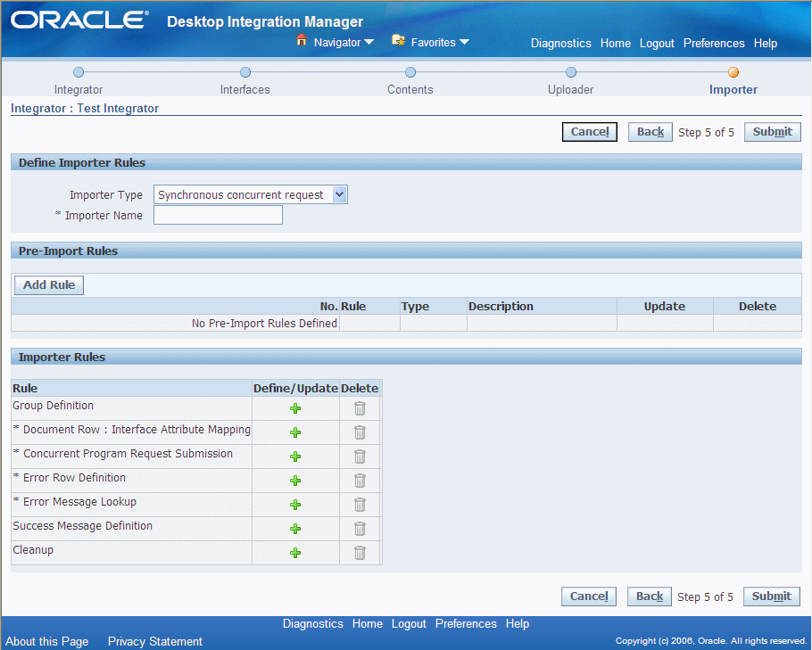The width and height of the screenshot is (812, 650).
Task: Define the Cleanup rule with the plus icon
Action: (x=295, y=553)
